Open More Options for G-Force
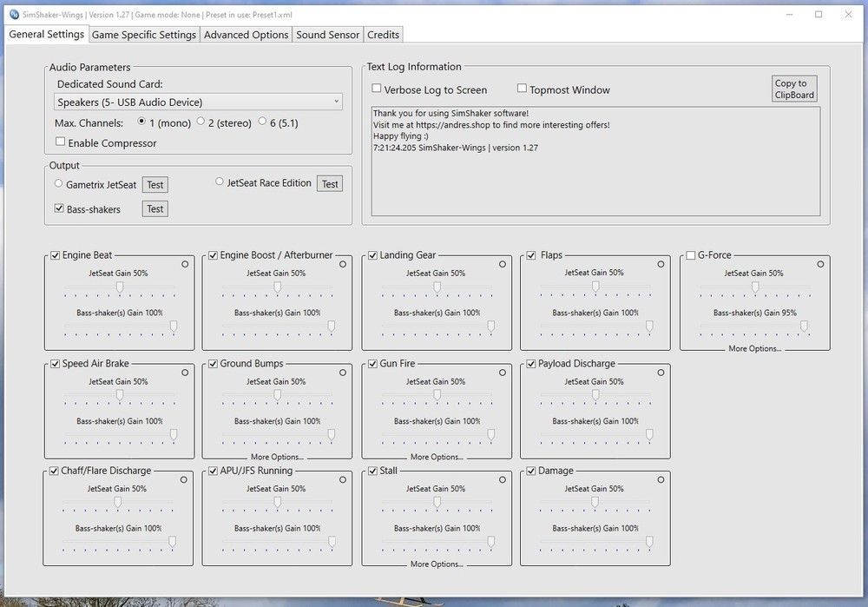 pos(754,348)
